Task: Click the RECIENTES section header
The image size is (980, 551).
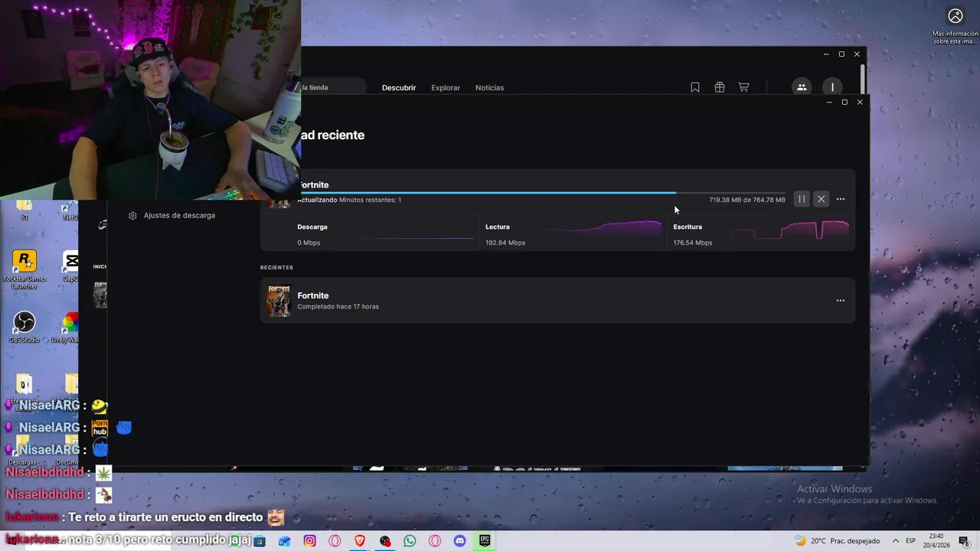Action: [x=276, y=268]
